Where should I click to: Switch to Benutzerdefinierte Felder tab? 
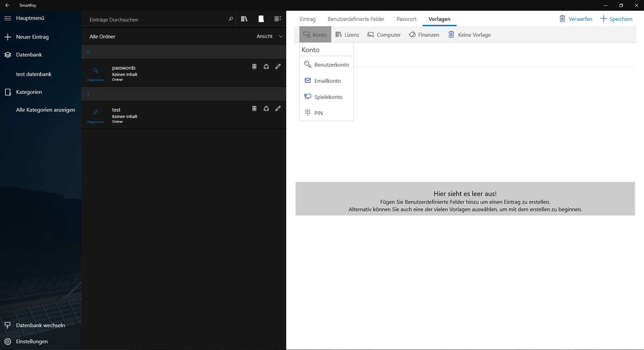coord(356,19)
